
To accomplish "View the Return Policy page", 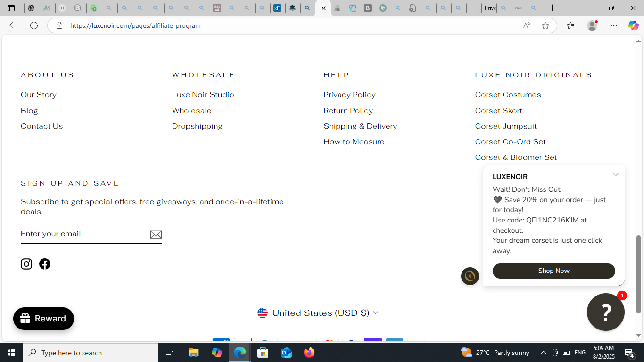I will pyautogui.click(x=348, y=111).
